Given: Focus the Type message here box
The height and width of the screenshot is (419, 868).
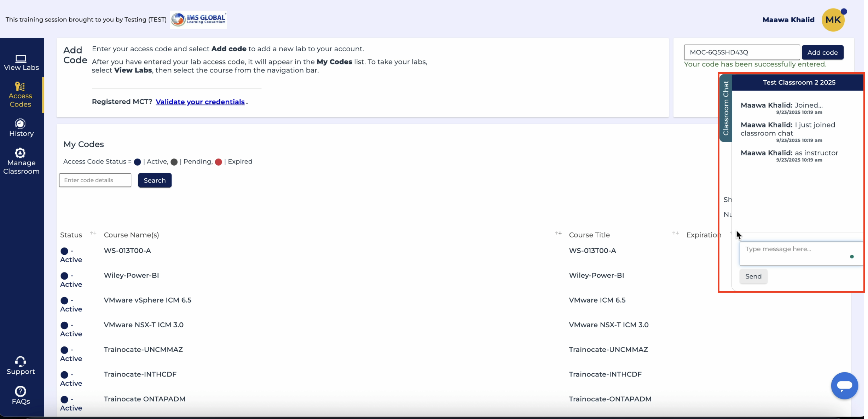Looking at the screenshot, I should tap(796, 253).
